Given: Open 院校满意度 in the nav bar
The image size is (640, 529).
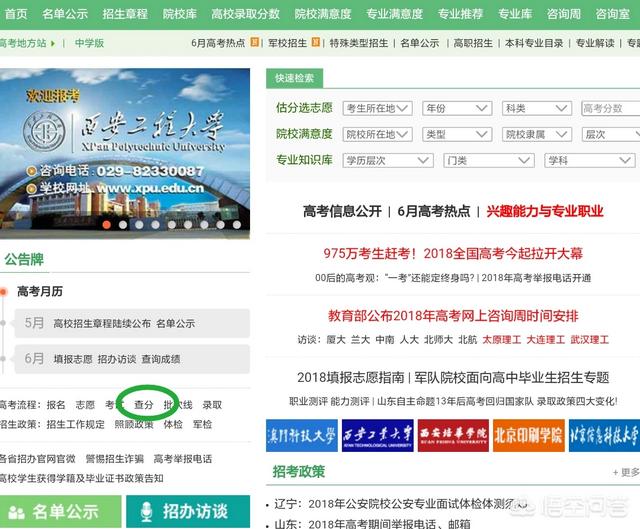Looking at the screenshot, I should (323, 14).
